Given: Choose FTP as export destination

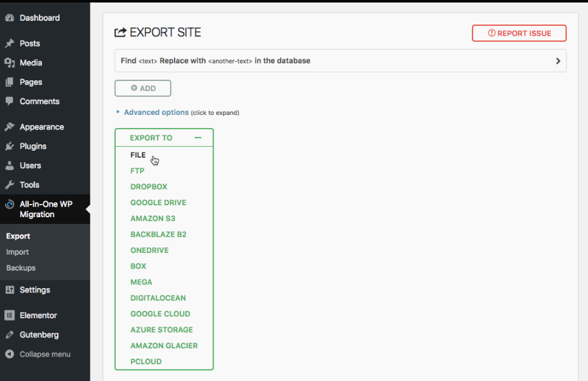Looking at the screenshot, I should pos(137,171).
